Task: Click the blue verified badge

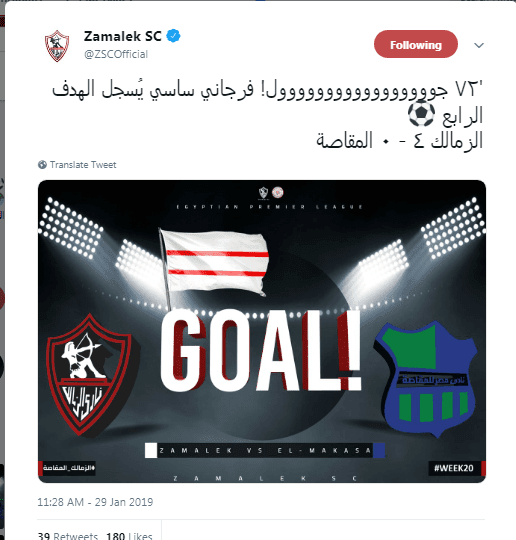Action: (174, 36)
